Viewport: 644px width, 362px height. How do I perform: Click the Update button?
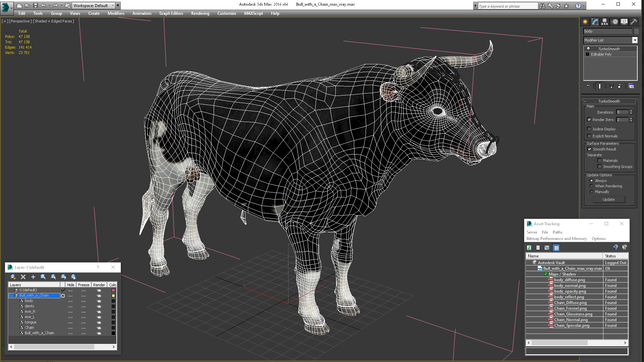coord(608,199)
